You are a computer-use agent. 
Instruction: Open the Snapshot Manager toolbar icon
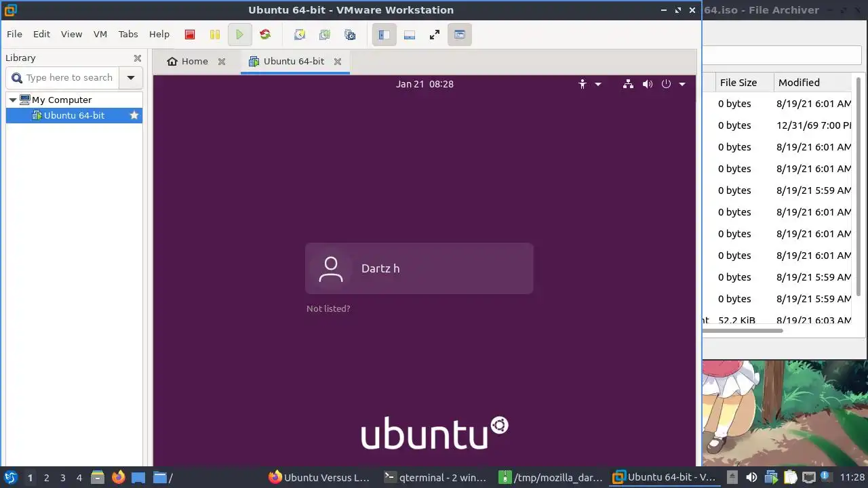(350, 35)
